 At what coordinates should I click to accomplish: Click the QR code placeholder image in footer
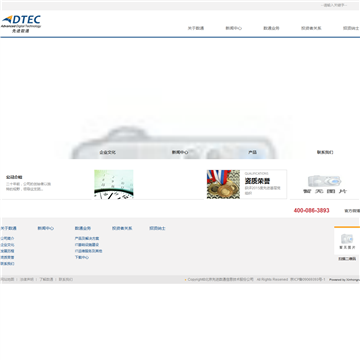[347, 241]
